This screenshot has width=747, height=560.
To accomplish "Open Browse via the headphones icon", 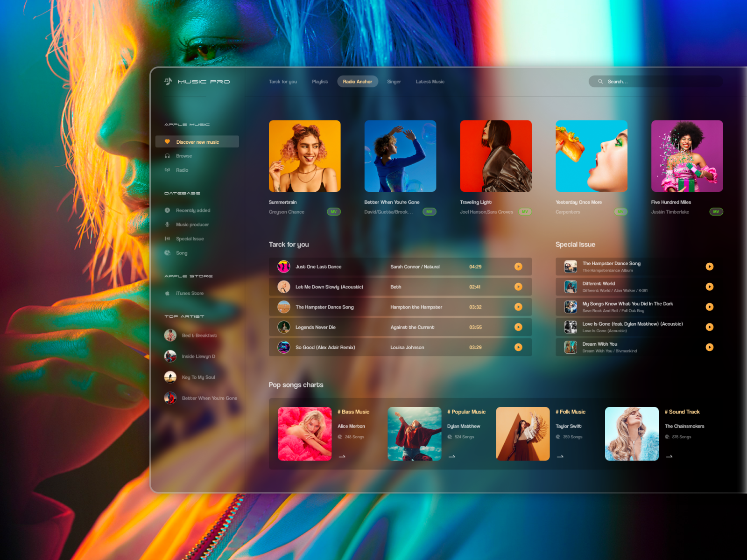I will click(x=168, y=155).
